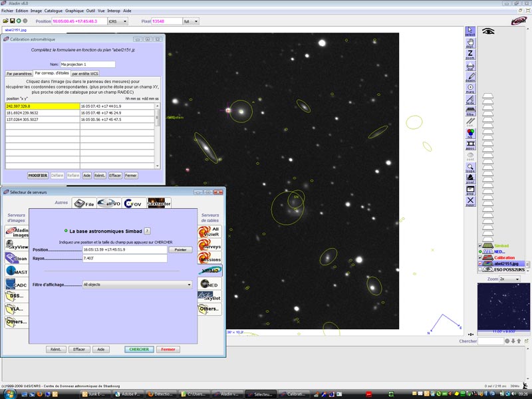Switch to the 'par entête WCS' tab
Screen dimensions: 532x399
tap(85, 74)
